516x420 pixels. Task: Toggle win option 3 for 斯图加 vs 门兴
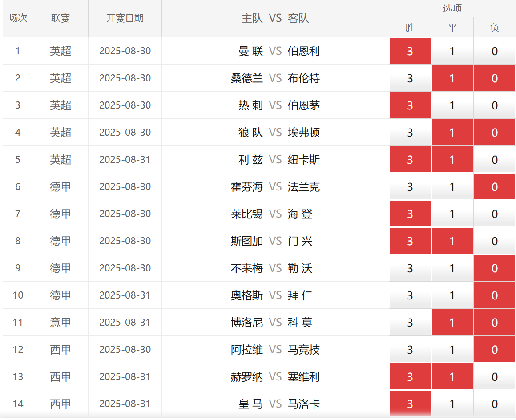(x=410, y=241)
